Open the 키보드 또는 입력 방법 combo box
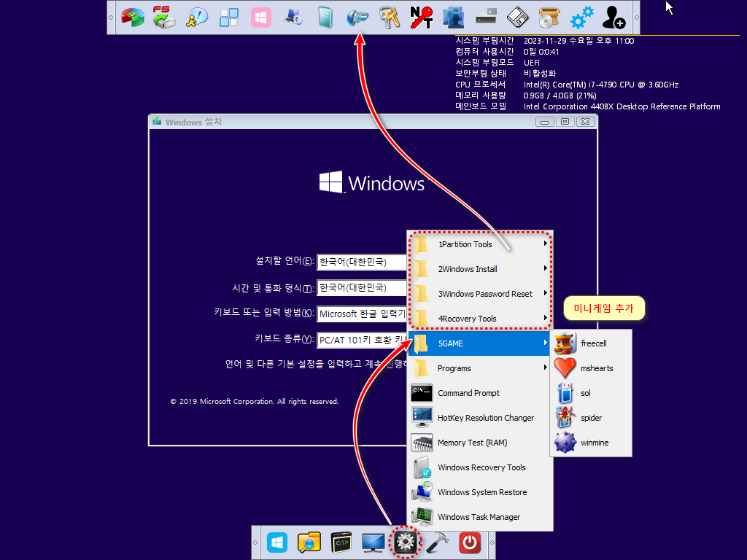This screenshot has width=747, height=560. (362, 314)
